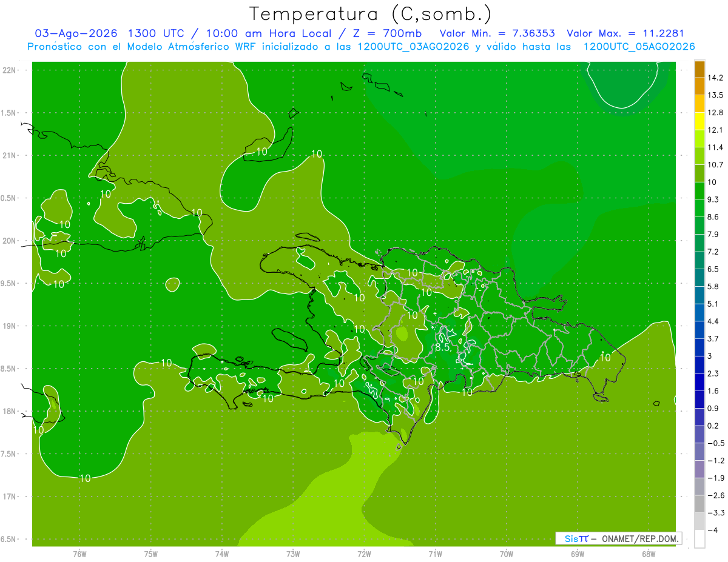This screenshot has height=562, width=728.
Task: Click the colorbar label '10.7'
Action: pyautogui.click(x=715, y=165)
